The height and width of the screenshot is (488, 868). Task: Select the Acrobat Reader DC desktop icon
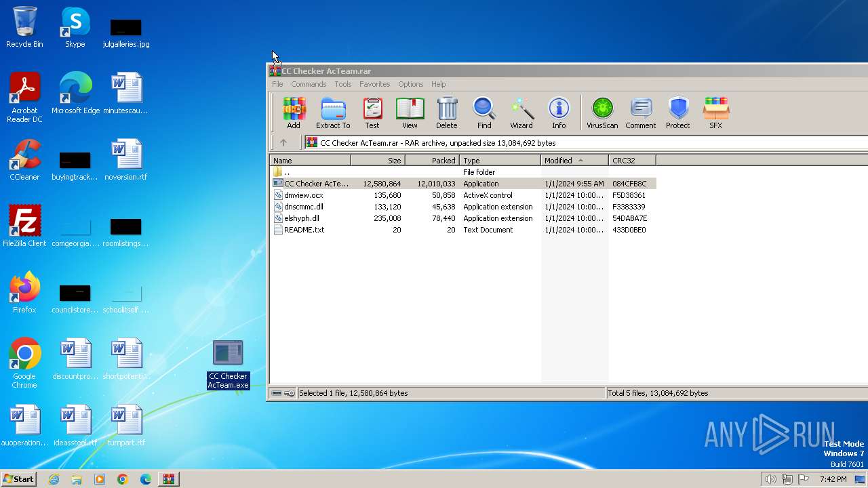coord(24,98)
